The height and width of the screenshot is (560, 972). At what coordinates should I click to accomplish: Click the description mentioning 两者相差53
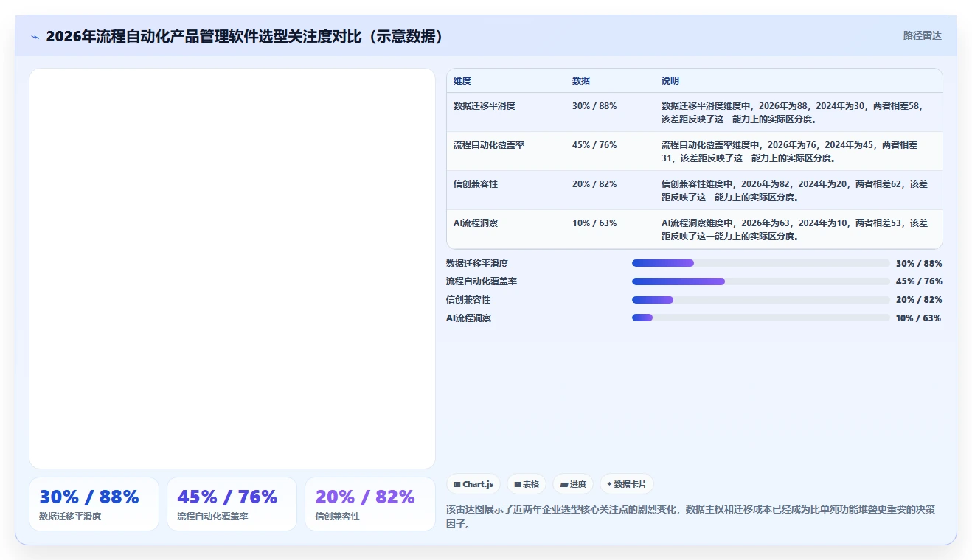pyautogui.click(x=795, y=229)
